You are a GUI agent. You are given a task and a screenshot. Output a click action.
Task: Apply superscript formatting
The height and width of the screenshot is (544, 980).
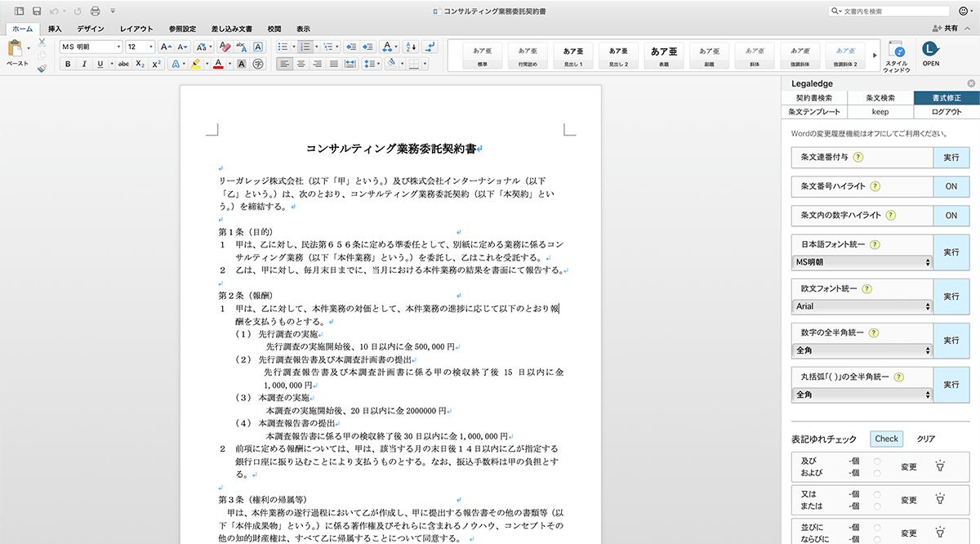(x=156, y=64)
